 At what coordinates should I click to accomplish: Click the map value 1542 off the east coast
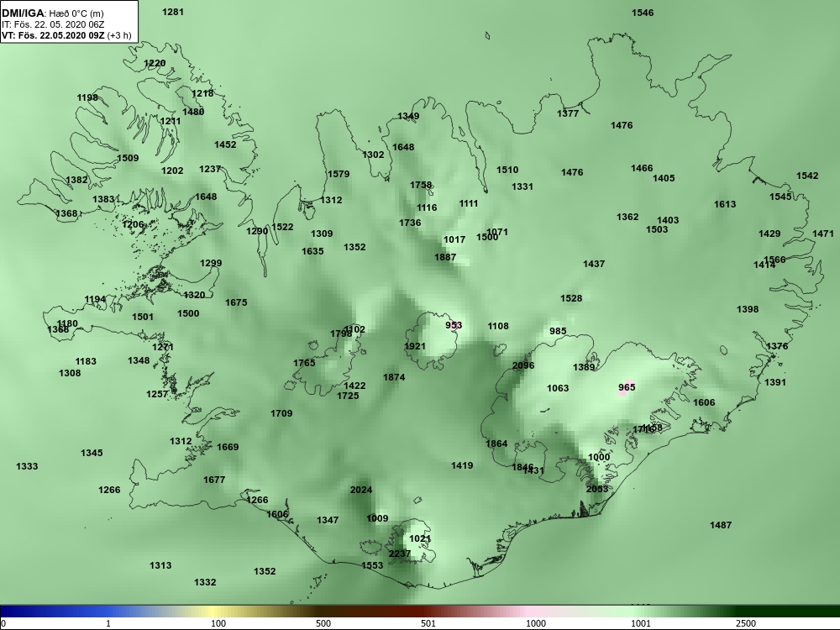click(806, 176)
